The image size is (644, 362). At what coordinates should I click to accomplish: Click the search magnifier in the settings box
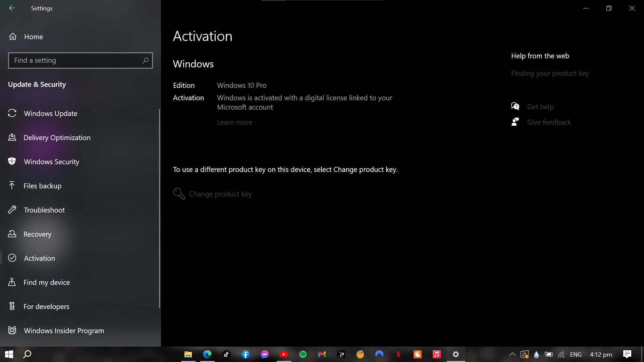click(145, 60)
